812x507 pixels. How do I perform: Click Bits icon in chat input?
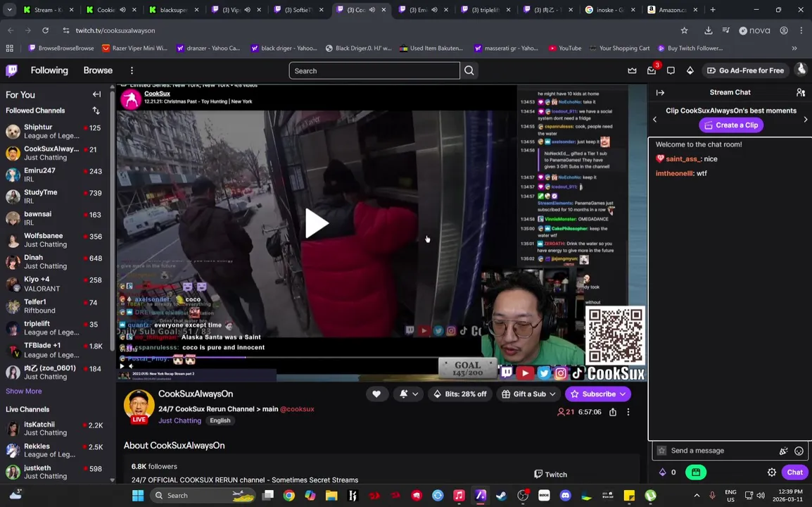click(784, 451)
